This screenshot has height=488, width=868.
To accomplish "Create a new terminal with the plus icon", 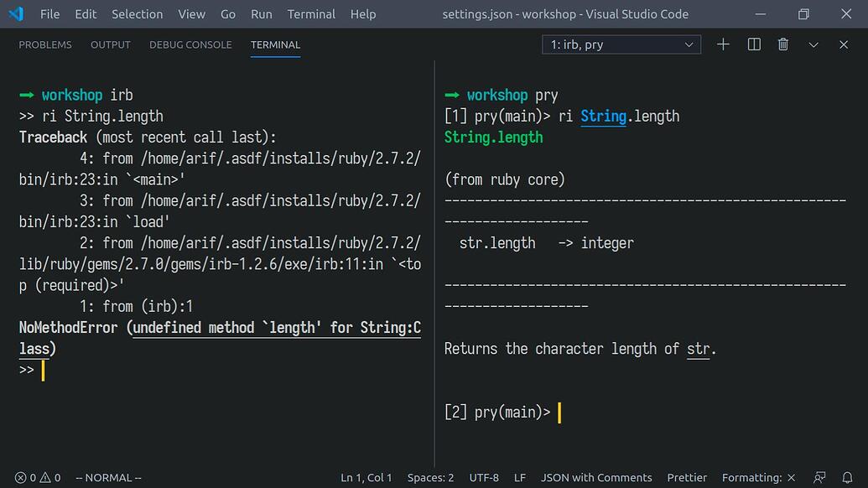I will tap(723, 44).
